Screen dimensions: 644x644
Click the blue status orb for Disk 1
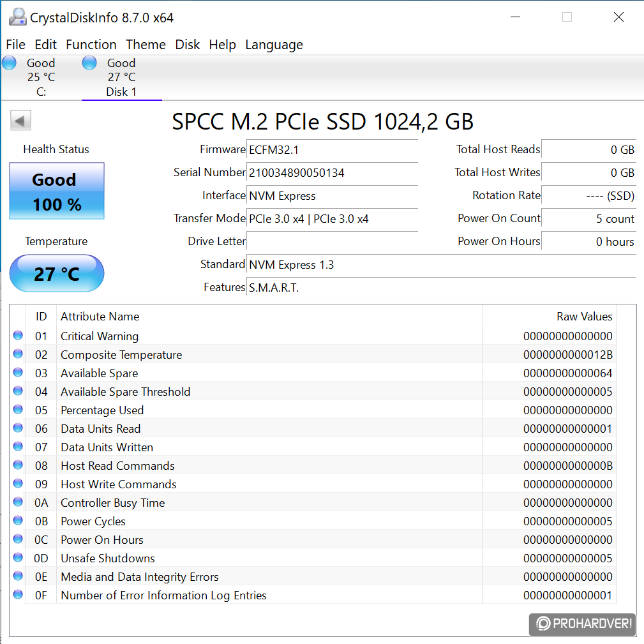point(89,63)
